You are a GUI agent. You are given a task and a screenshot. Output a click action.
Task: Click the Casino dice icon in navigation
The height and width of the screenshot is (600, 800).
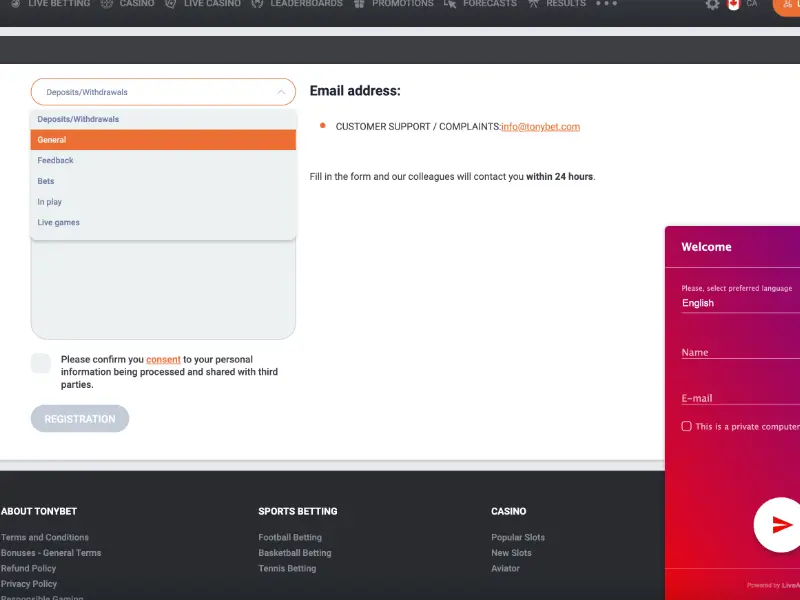click(x=107, y=4)
